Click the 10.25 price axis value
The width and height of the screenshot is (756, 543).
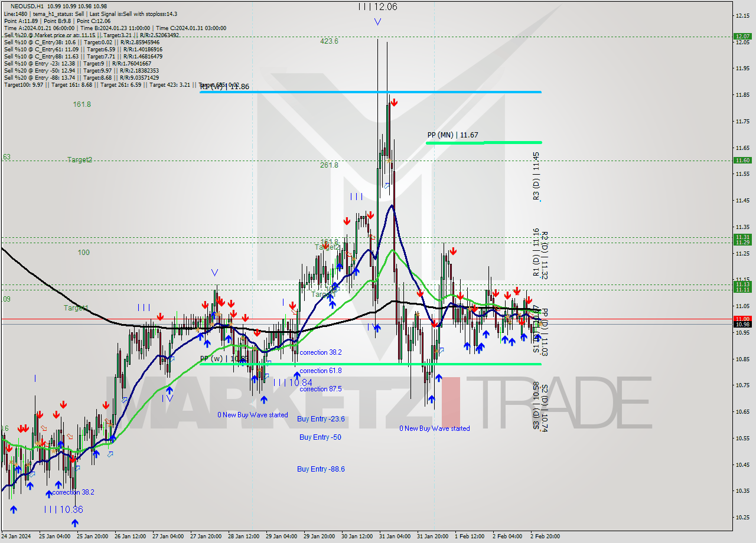[742, 517]
